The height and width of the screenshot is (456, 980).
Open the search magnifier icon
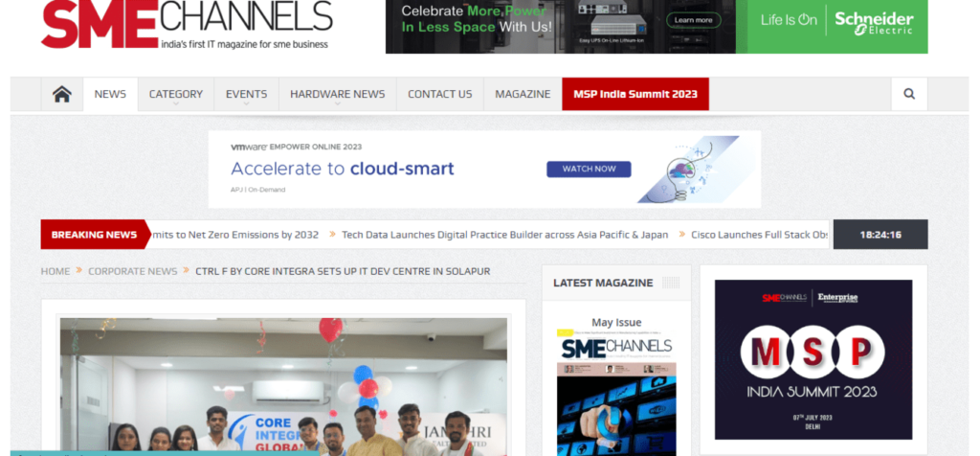click(x=909, y=95)
